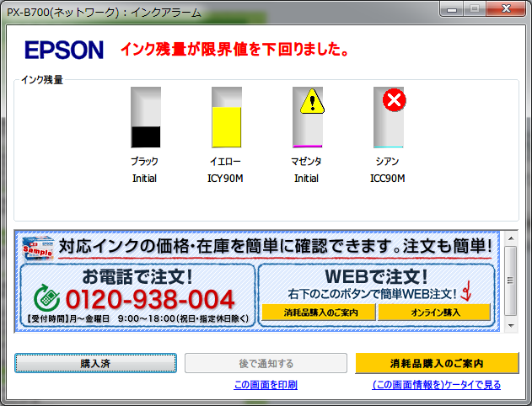Click the インク残量 group label
Screen dimensions: 532x406
pyautogui.click(x=42, y=80)
